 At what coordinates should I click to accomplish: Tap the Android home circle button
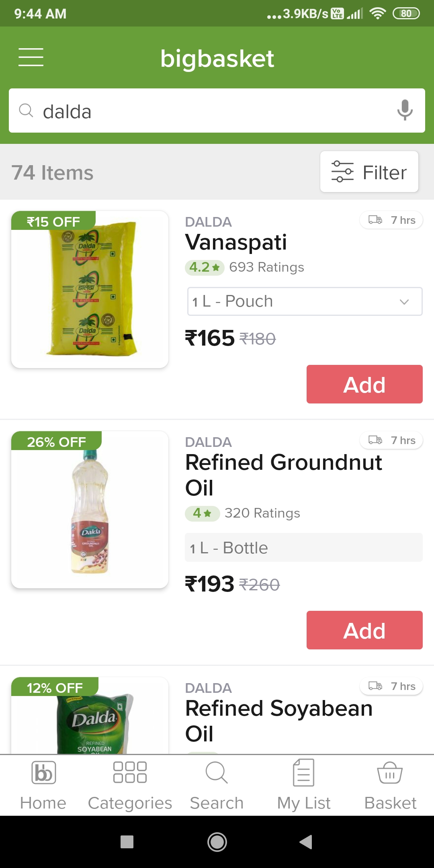tap(217, 841)
